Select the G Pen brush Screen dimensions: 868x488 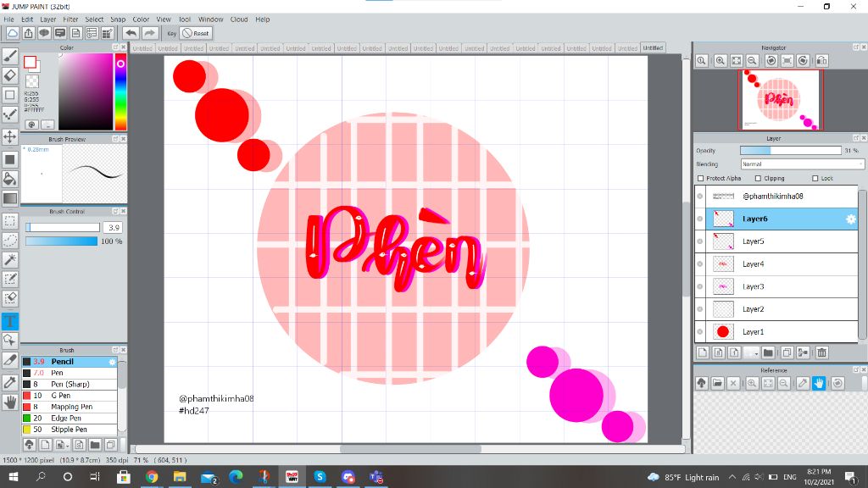[x=70, y=396]
